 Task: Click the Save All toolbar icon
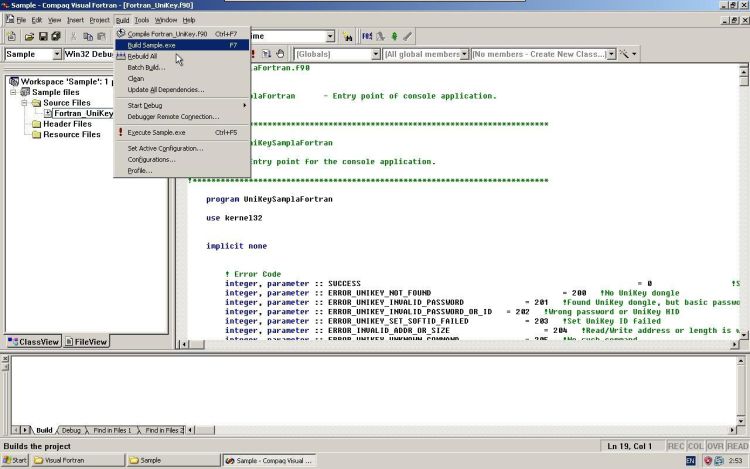click(56, 36)
